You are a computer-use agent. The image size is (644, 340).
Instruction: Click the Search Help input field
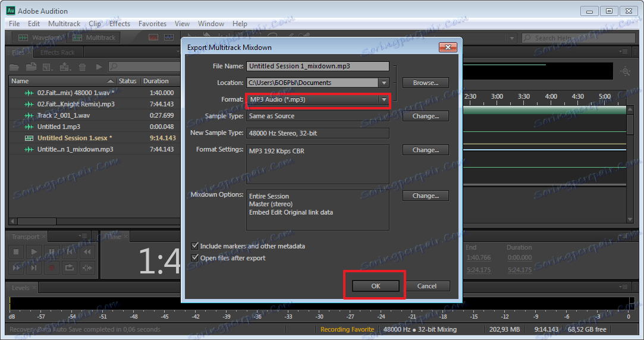(x=578, y=38)
